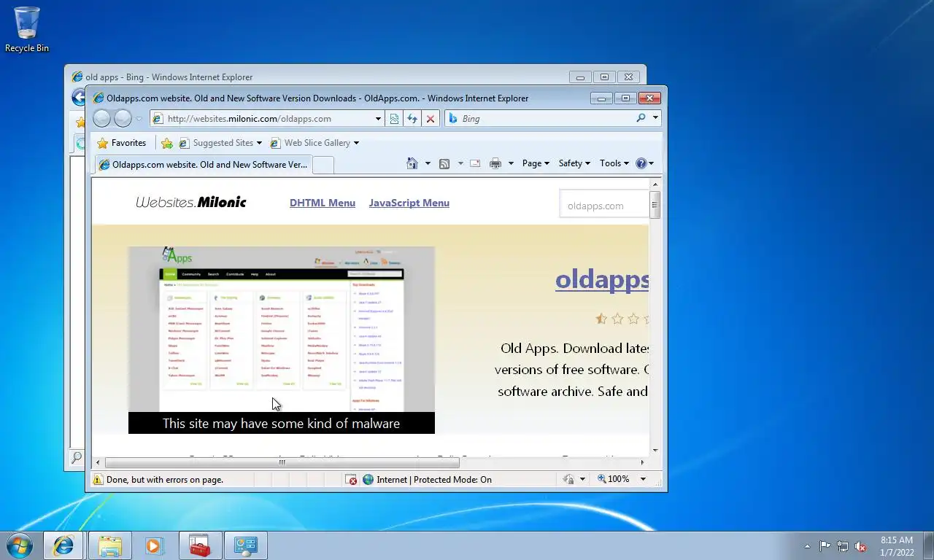Click the Read Mail envelope icon

tap(475, 163)
